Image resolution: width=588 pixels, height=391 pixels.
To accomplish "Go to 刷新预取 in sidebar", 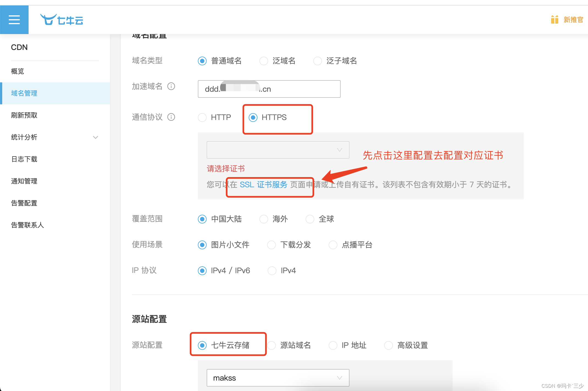I will 24,115.
